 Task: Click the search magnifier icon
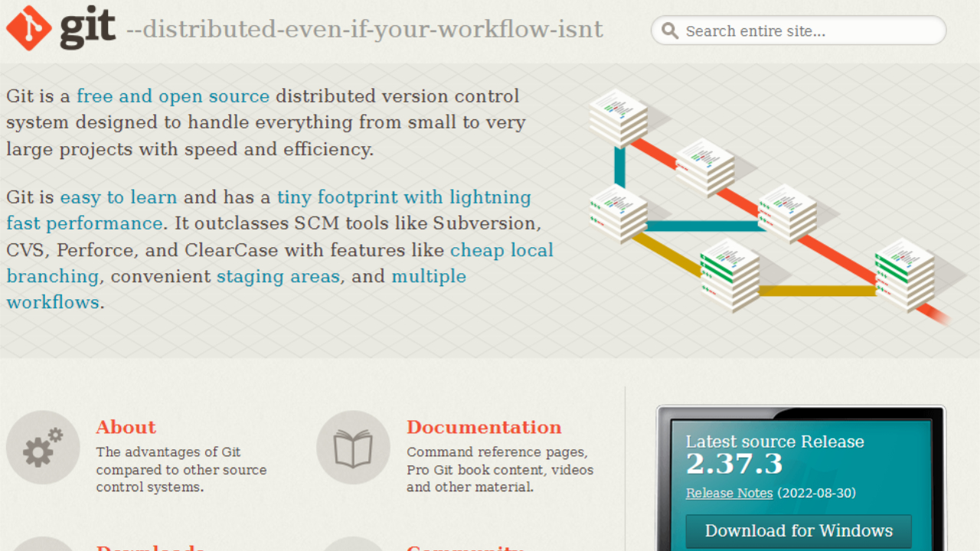click(x=670, y=31)
